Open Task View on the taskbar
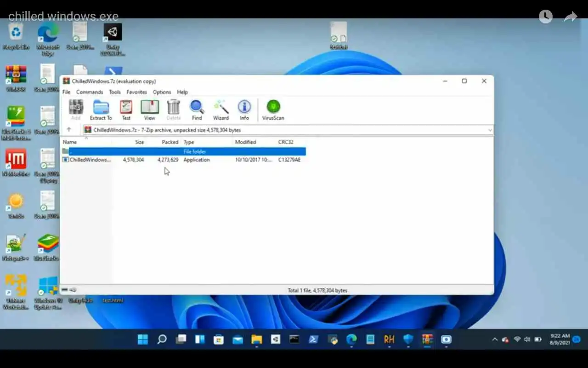The width and height of the screenshot is (588, 368). click(x=181, y=339)
